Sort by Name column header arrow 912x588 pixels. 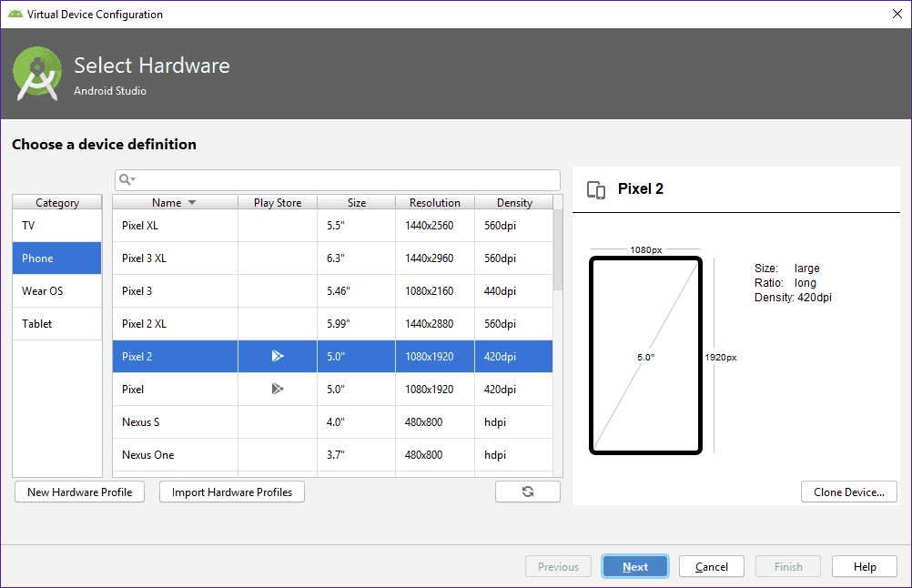(192, 203)
